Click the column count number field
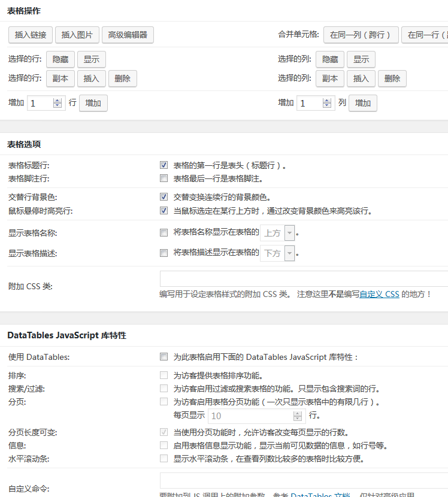This screenshot has height=497, width=448. coord(310,103)
